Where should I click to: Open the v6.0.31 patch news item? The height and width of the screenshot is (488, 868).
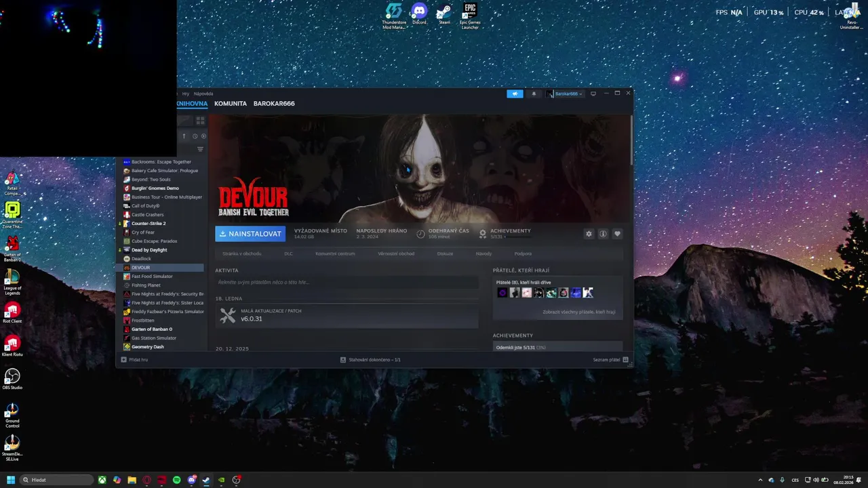click(x=347, y=315)
